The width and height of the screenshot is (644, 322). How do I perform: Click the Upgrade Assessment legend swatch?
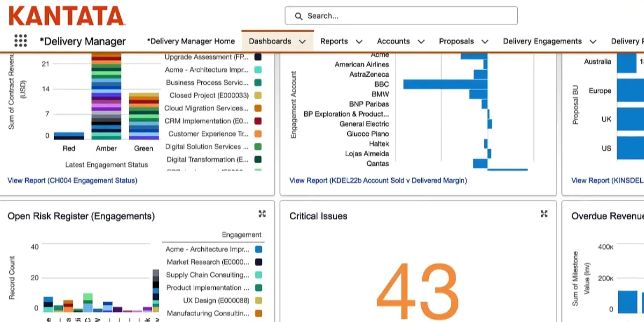pyautogui.click(x=258, y=57)
